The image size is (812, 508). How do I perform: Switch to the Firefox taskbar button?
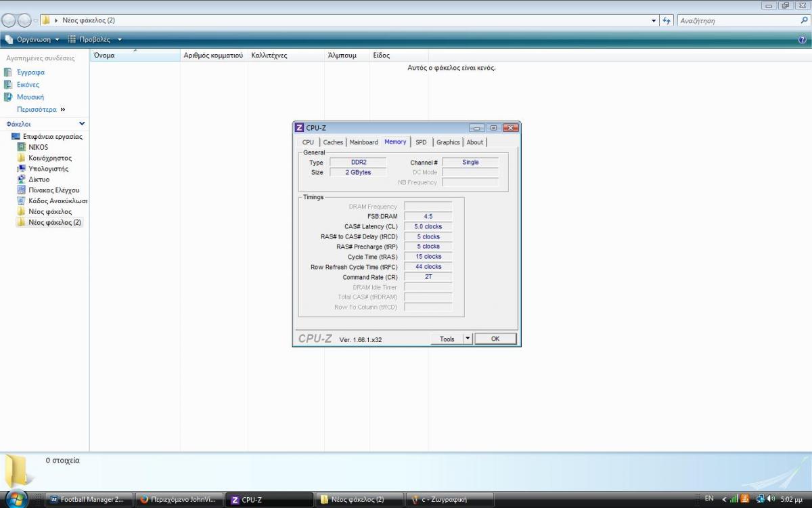click(179, 500)
